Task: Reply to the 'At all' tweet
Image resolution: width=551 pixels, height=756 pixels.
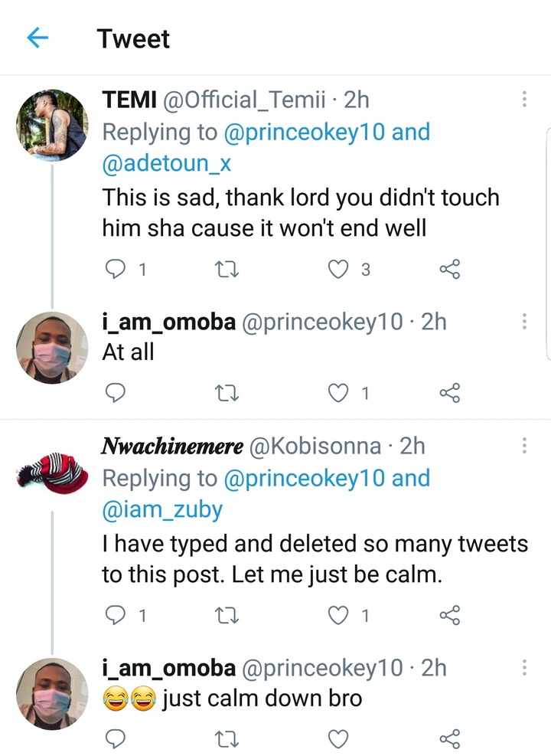Action: pos(114,393)
